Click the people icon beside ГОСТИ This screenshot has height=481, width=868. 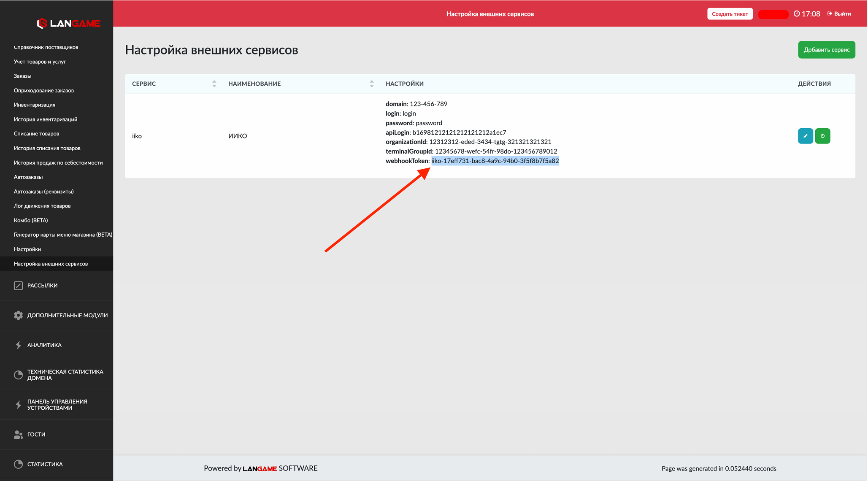(18, 435)
